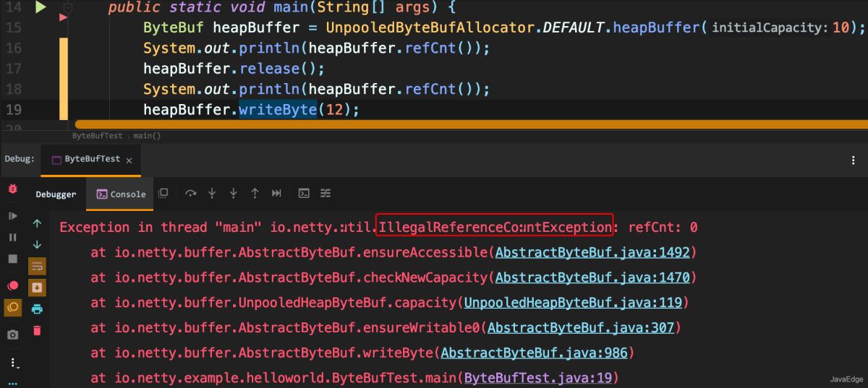The height and width of the screenshot is (388, 868).
Task: Click the Print console output icon
Action: tap(37, 309)
